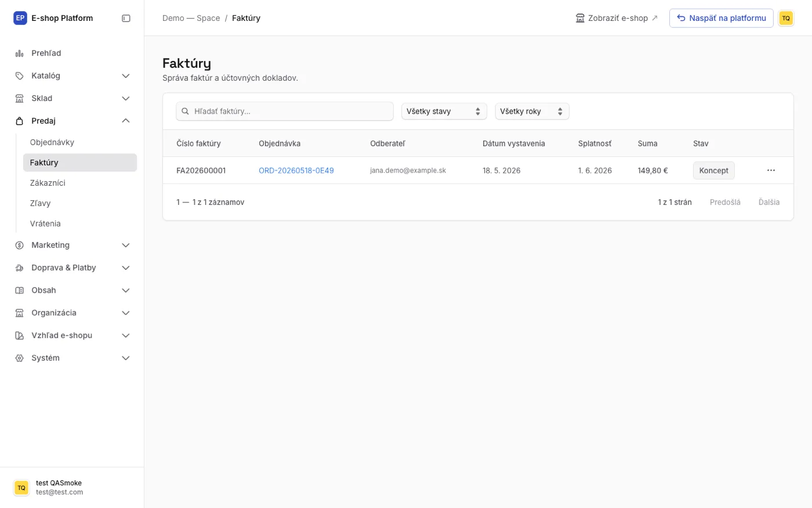812x508 pixels.
Task: Click the Predošlá pagination button
Action: pos(725,202)
